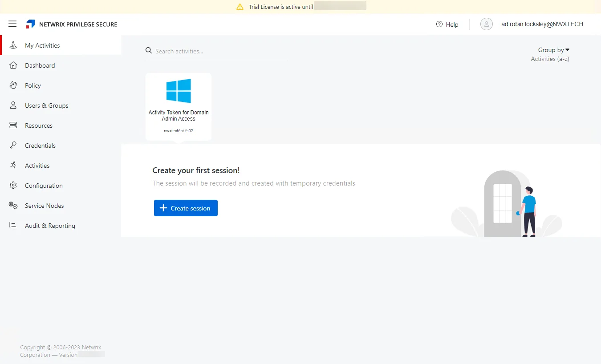
Task: Click the Netwrix Privilege Secure logo
Action: point(30,24)
